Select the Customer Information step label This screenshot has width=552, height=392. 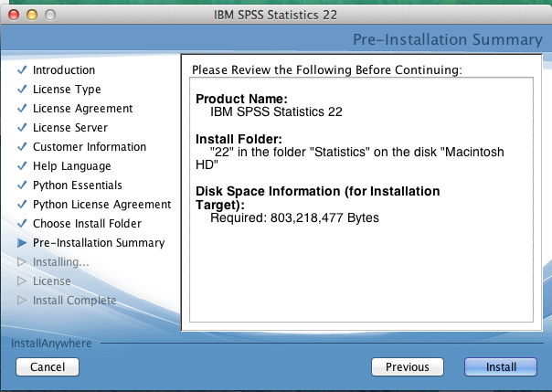point(90,147)
